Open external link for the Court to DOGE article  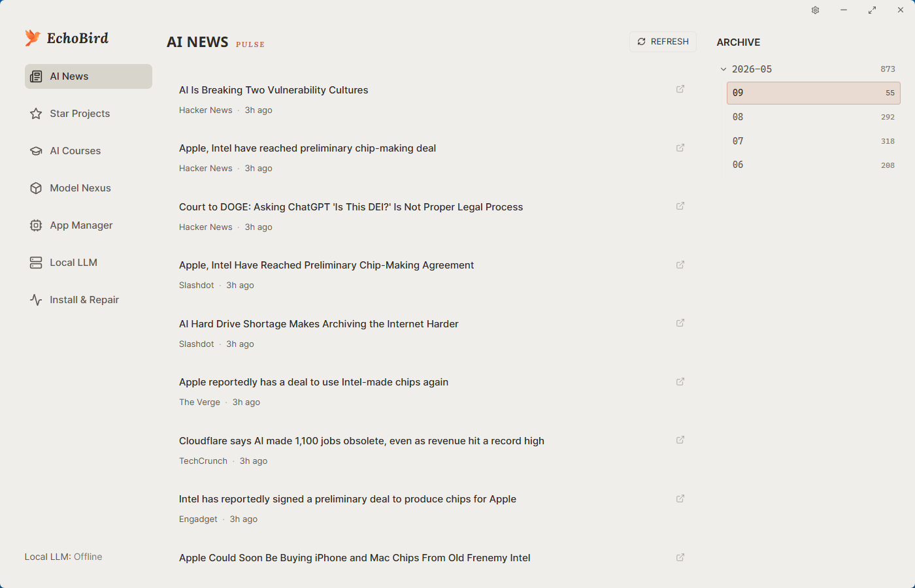click(x=680, y=206)
